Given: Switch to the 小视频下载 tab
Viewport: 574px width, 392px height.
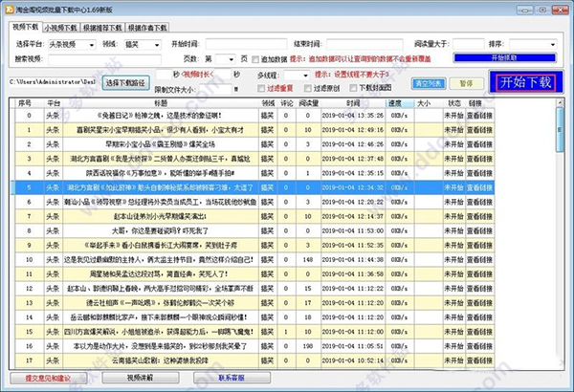Looking at the screenshot, I should [x=61, y=28].
